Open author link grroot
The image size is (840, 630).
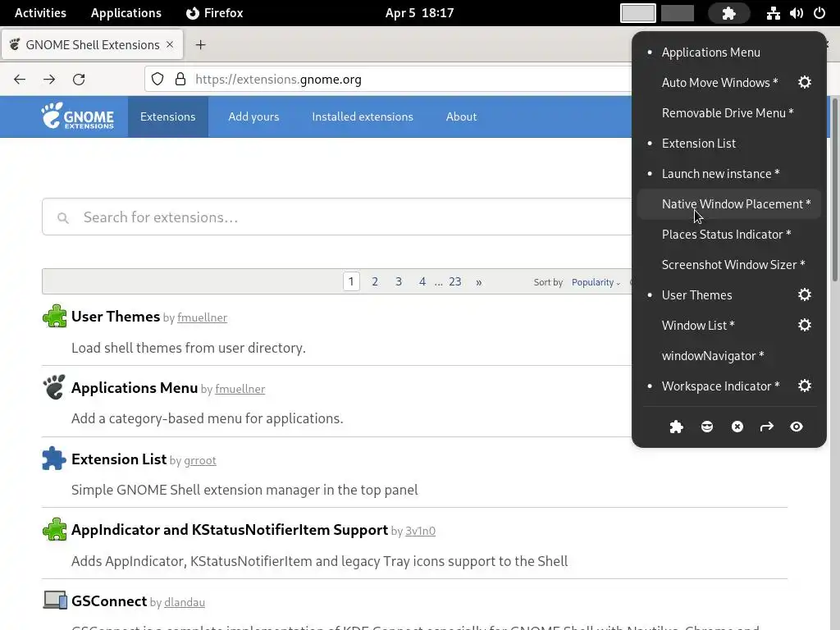(200, 461)
